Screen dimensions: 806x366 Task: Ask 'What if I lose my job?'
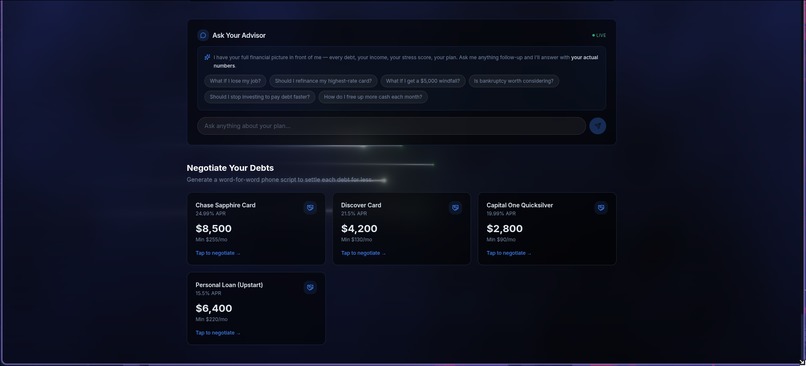pyautogui.click(x=235, y=81)
